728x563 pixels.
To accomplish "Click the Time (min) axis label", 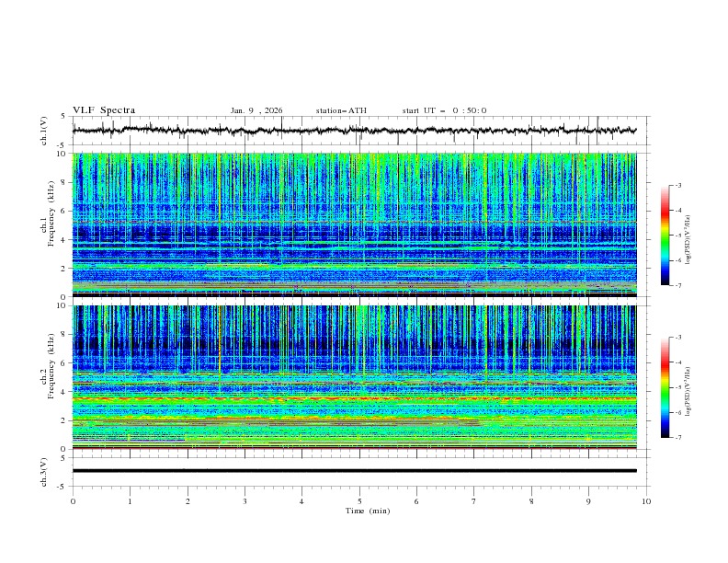I will coord(370,511).
